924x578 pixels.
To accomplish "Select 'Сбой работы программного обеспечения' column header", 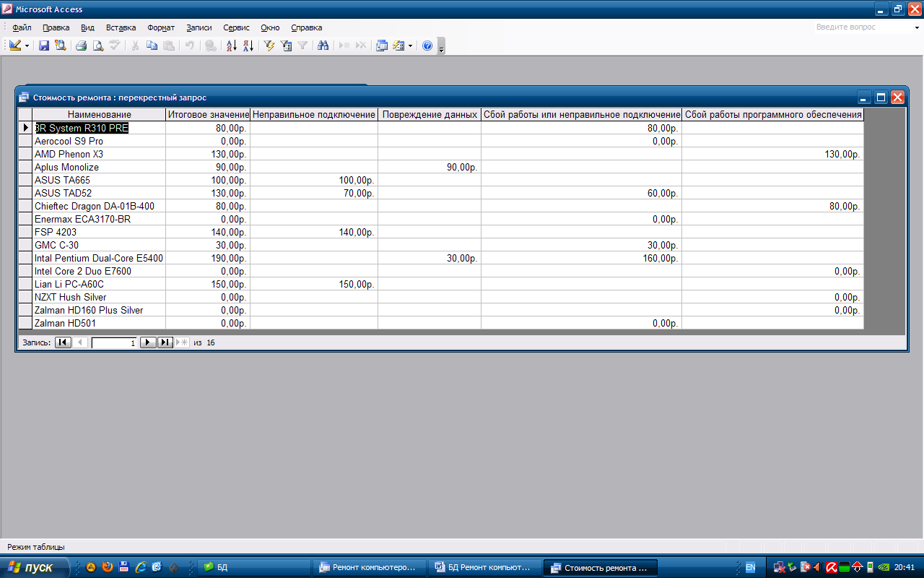I will (x=773, y=114).
